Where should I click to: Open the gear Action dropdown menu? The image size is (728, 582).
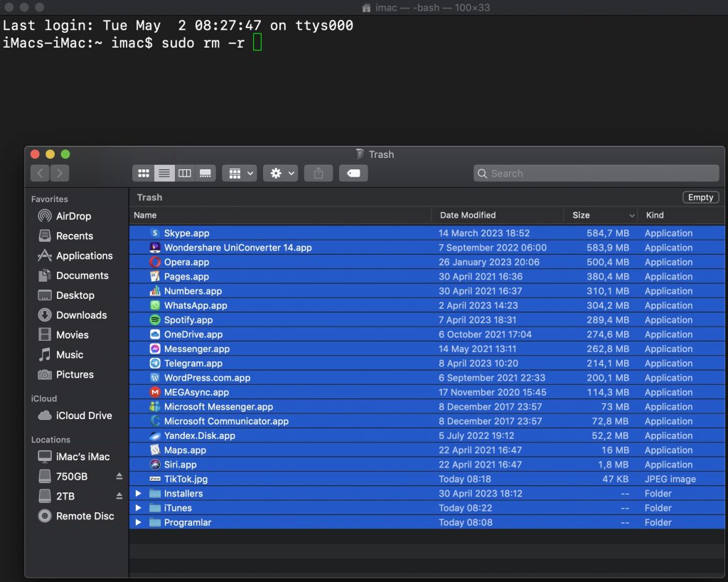280,173
